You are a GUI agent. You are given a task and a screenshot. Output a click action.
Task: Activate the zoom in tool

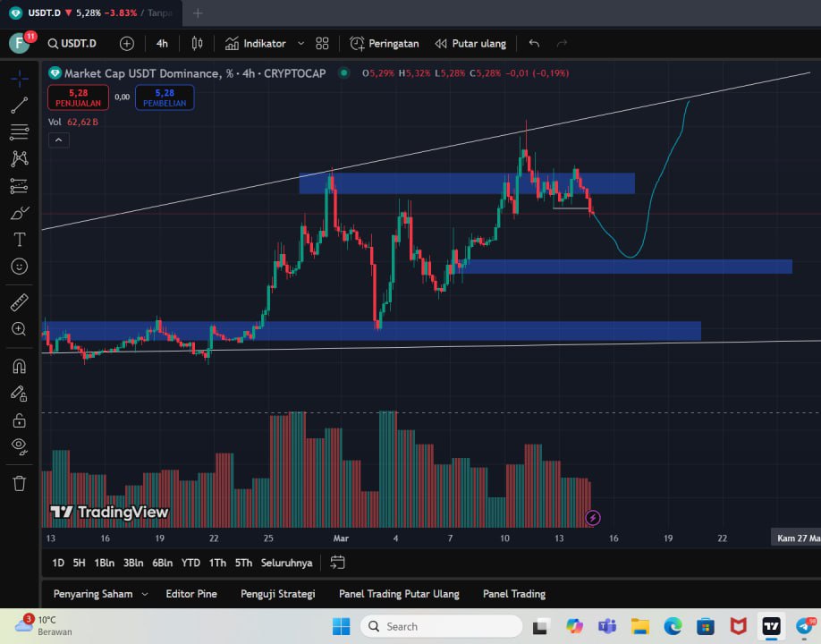coord(20,329)
